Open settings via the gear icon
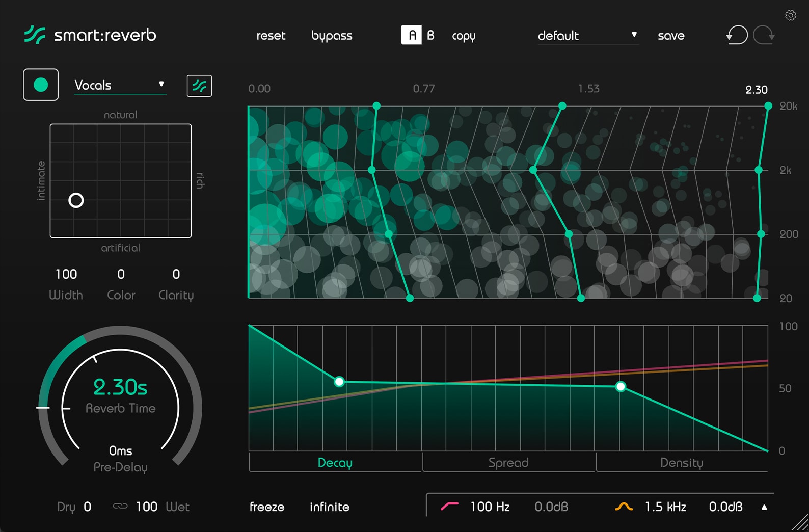The image size is (809, 532). coord(791,15)
